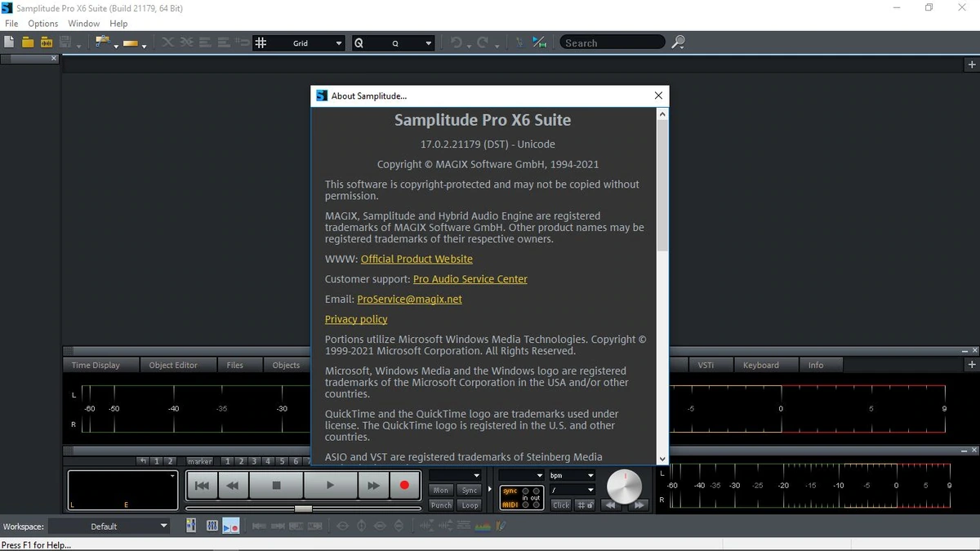Switch to the Objects tab
The width and height of the screenshot is (980, 551).
point(286,365)
